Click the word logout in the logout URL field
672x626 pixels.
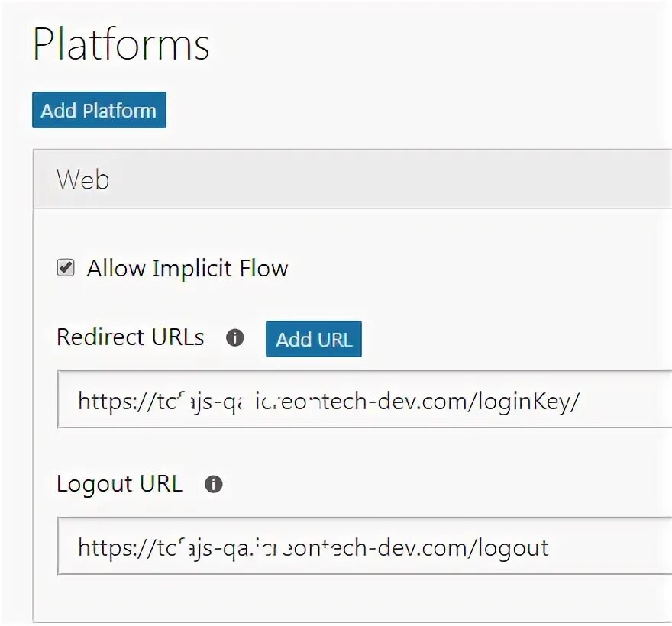tap(512, 547)
